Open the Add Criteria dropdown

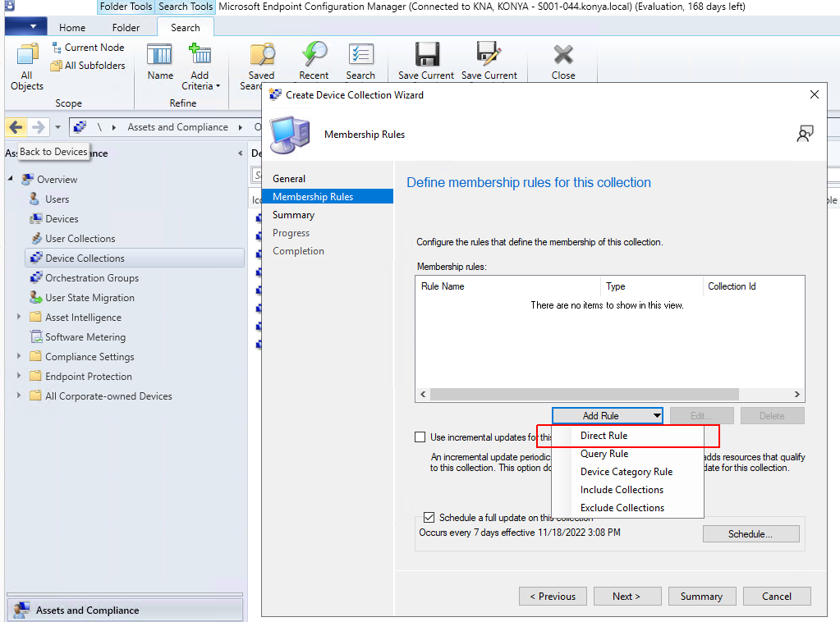pyautogui.click(x=200, y=66)
